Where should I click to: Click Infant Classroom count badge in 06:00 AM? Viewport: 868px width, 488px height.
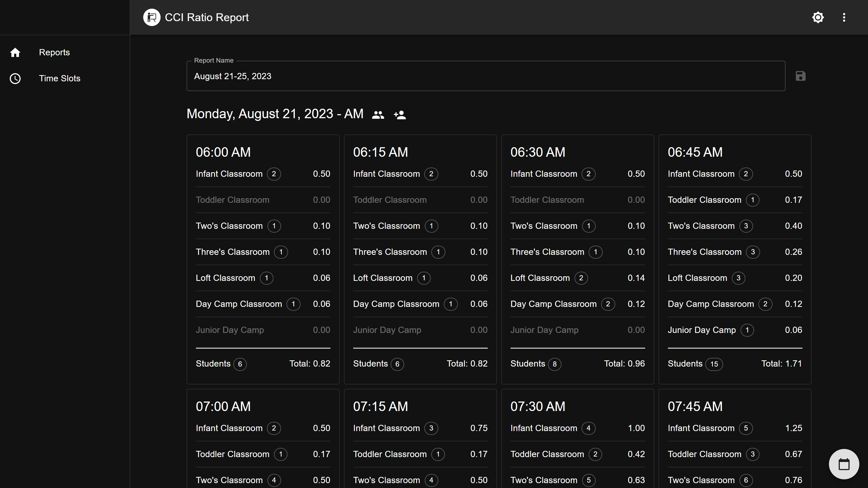click(274, 174)
